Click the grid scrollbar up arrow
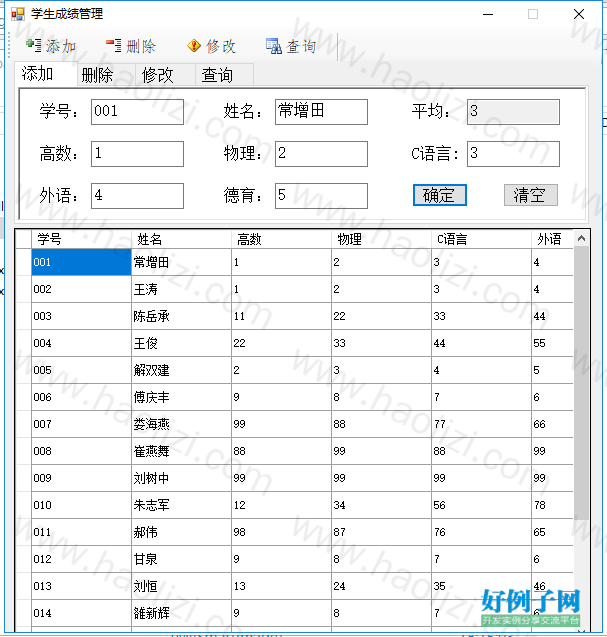 coord(581,238)
